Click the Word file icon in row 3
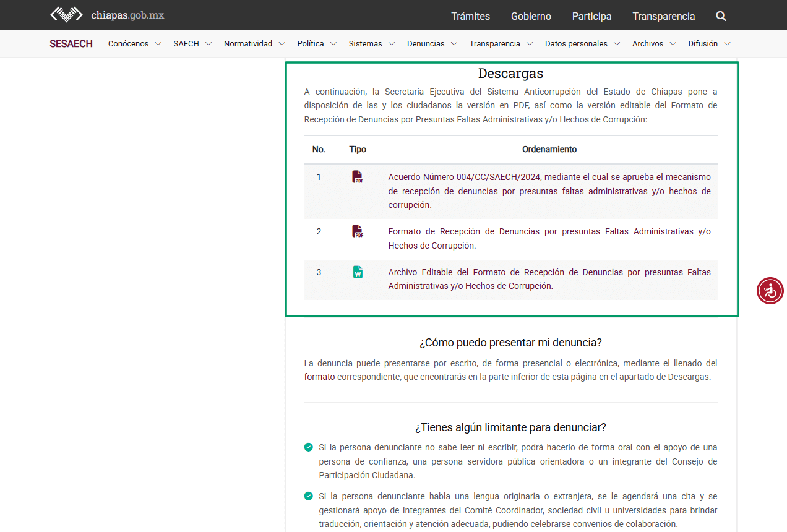 358,272
